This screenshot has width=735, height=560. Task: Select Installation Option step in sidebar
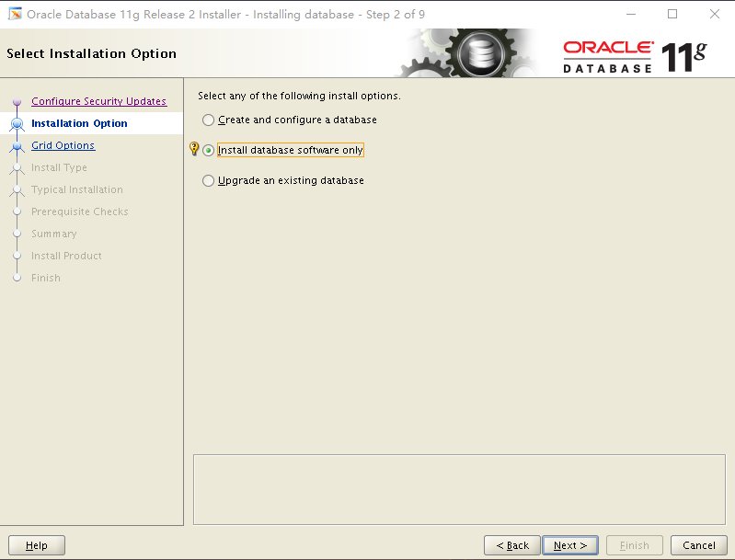(79, 123)
